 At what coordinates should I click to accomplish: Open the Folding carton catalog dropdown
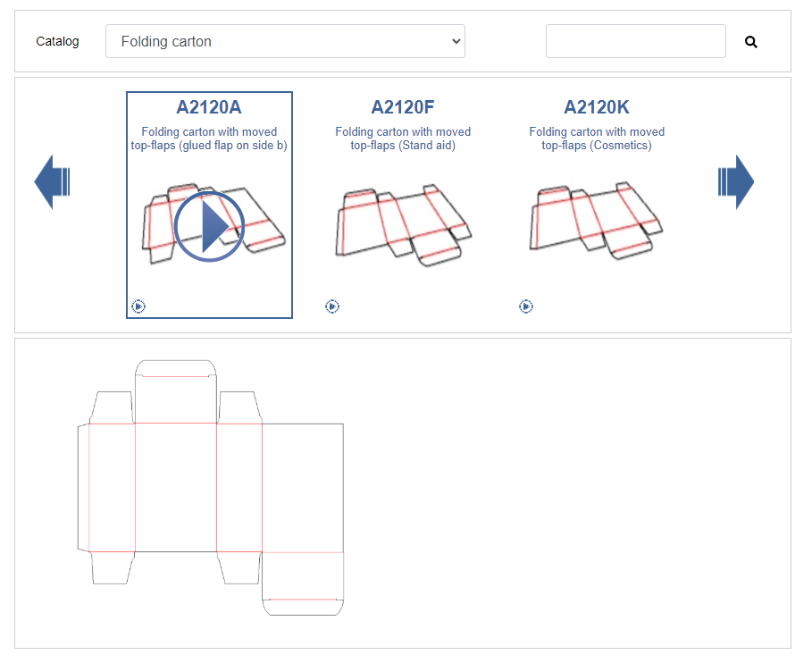point(285,41)
